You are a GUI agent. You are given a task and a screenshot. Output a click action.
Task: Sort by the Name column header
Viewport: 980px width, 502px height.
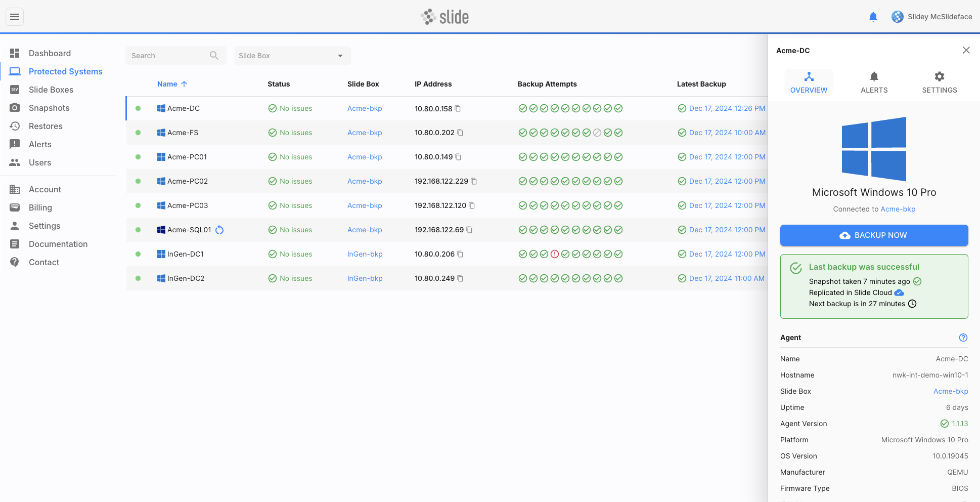pos(172,84)
